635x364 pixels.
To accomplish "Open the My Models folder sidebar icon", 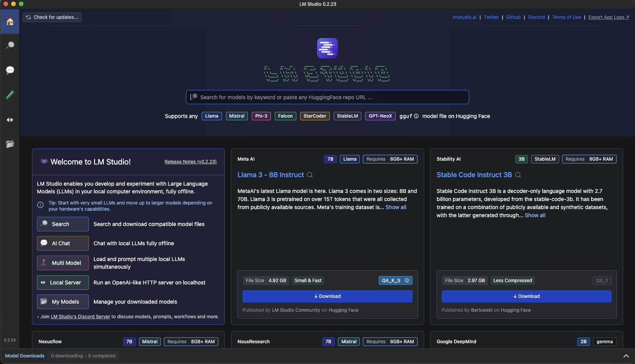I will coord(10,144).
